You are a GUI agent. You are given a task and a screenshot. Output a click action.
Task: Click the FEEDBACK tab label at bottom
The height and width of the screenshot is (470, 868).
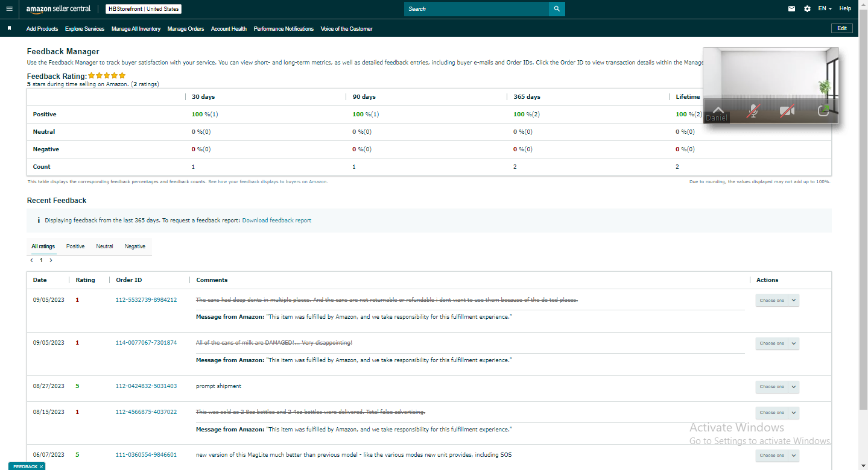coord(25,467)
